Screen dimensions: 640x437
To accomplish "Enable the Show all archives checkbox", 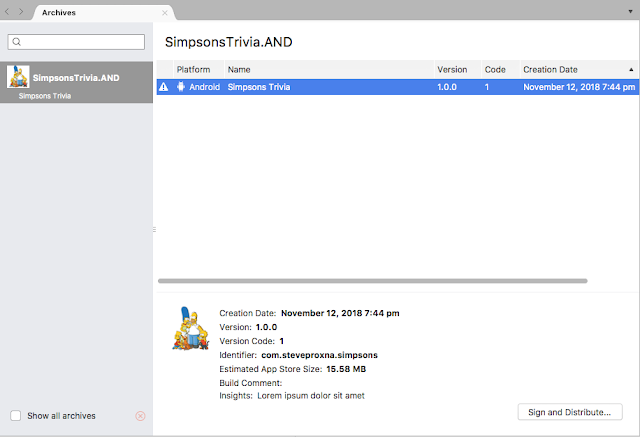I will pyautogui.click(x=16, y=416).
